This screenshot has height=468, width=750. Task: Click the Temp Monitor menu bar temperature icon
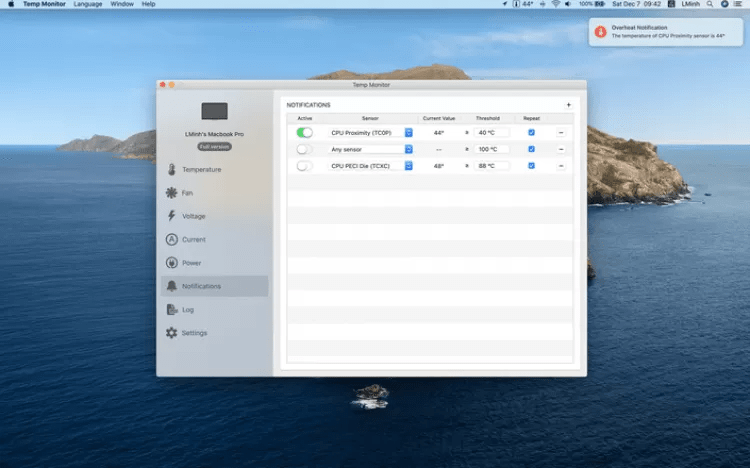[518, 4]
